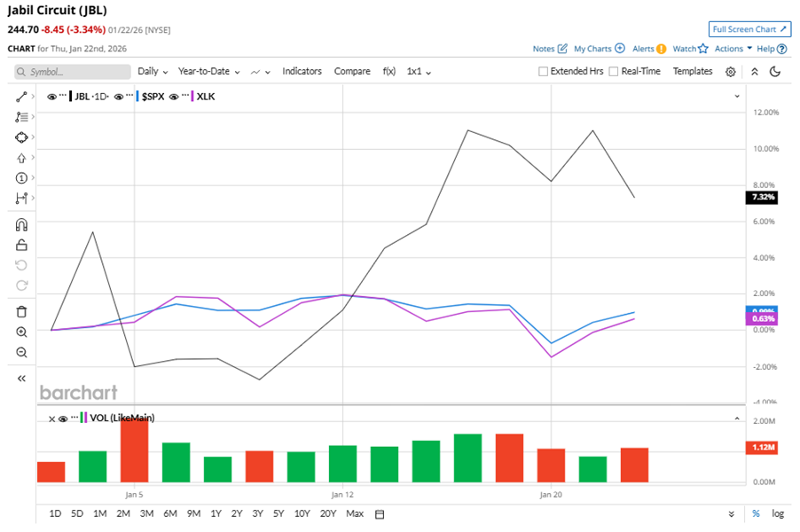Select the shapes drawing tool
Image resolution: width=800 pixels, height=532 pixels.
coord(21,137)
